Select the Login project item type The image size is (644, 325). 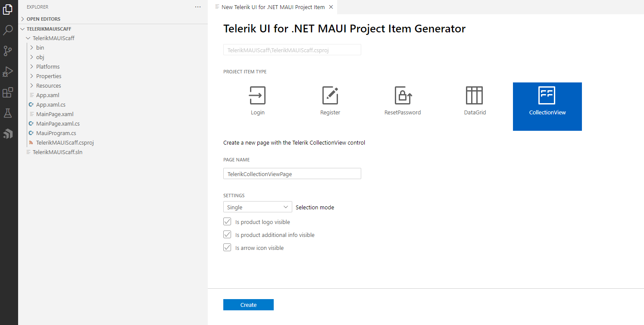pos(257,100)
